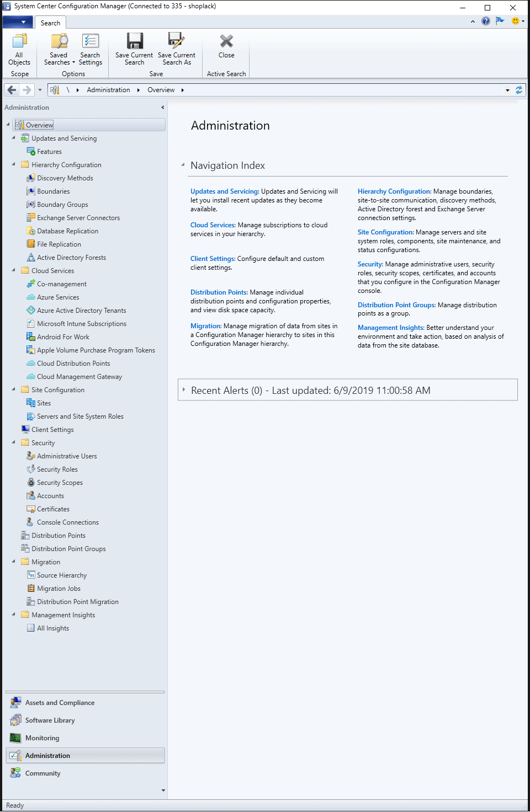
Task: Open Cloud Management Gateway node
Action: click(79, 377)
